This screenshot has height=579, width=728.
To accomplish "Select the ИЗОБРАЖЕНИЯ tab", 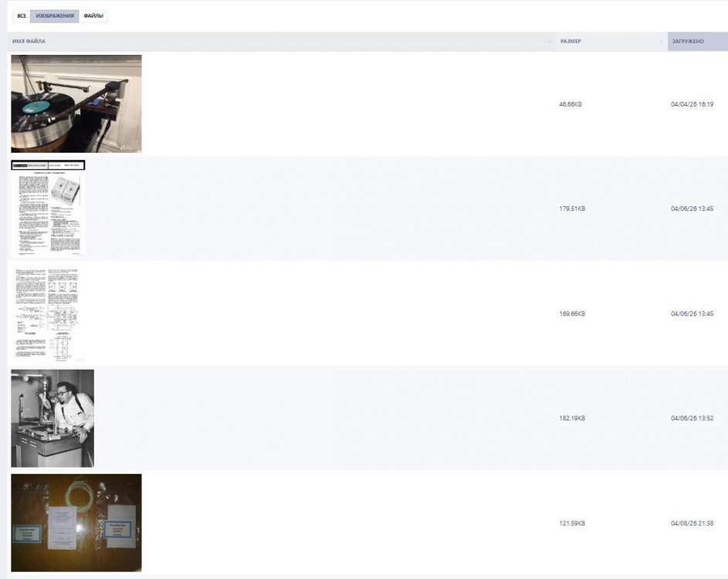I will pyautogui.click(x=55, y=15).
